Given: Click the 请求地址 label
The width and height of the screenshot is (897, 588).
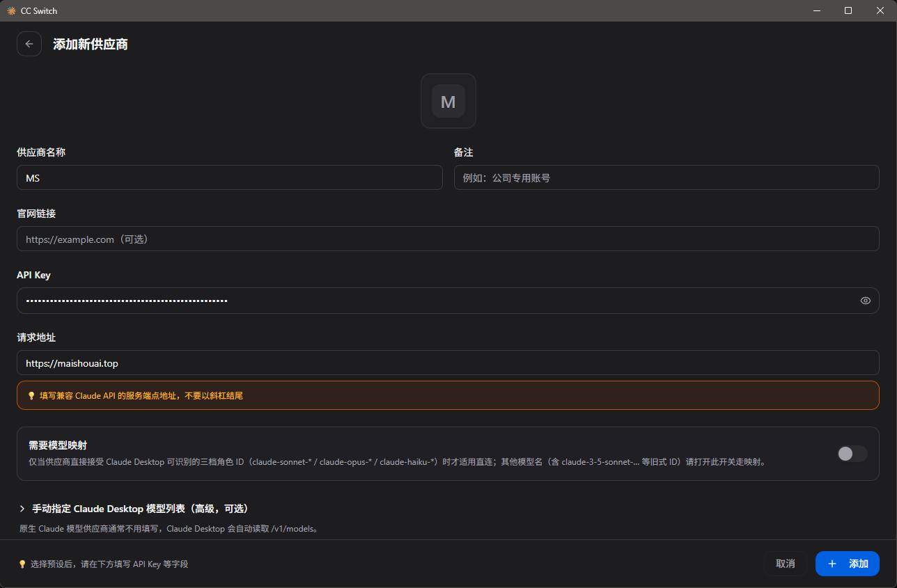Looking at the screenshot, I should point(36,337).
